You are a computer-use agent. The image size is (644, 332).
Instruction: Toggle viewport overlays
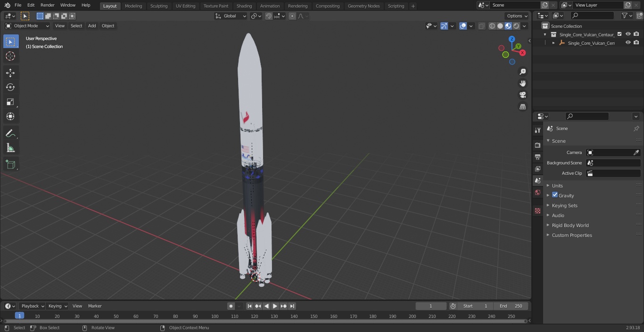tap(463, 26)
